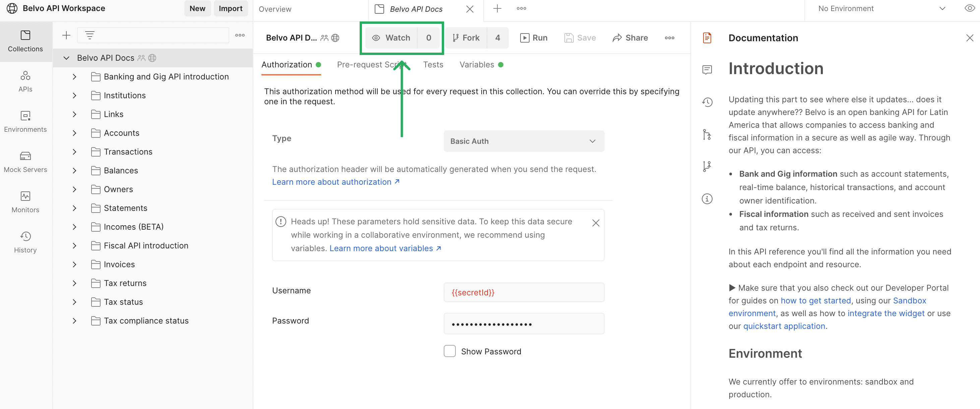Select the Fiscal API introduction folder
The image size is (980, 409).
[x=146, y=246]
